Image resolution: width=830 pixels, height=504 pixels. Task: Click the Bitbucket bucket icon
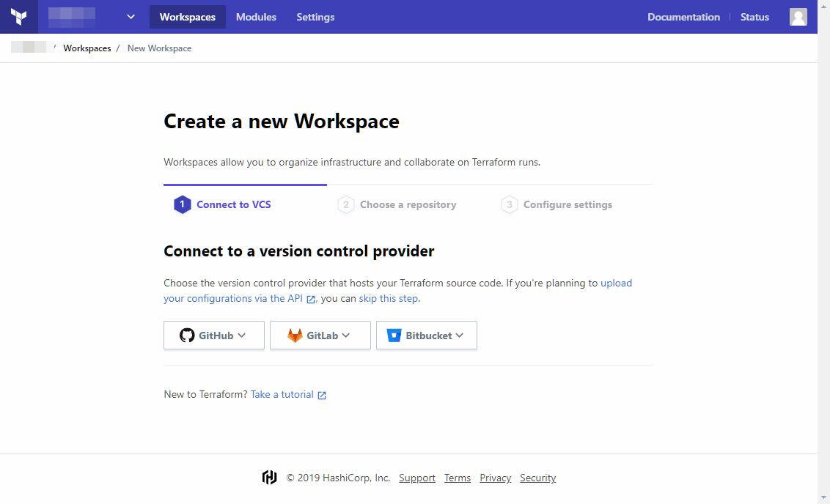click(x=394, y=336)
